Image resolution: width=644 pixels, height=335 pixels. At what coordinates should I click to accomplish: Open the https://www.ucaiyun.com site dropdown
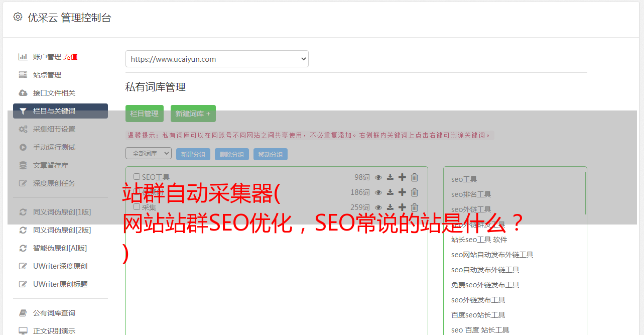pos(217,59)
